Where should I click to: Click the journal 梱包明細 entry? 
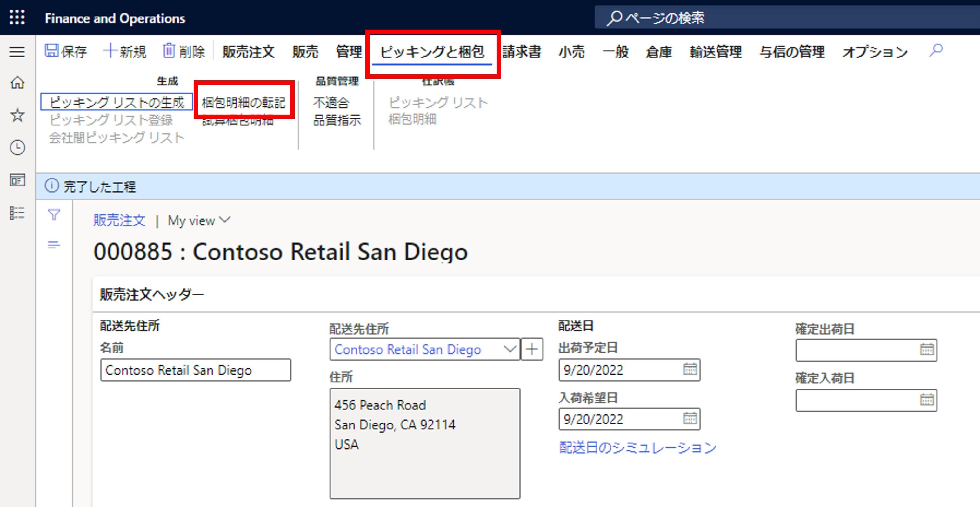(x=412, y=119)
